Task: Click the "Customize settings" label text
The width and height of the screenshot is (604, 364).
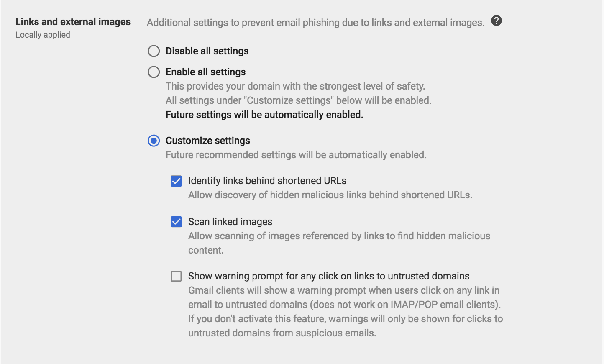Action: [x=207, y=141]
